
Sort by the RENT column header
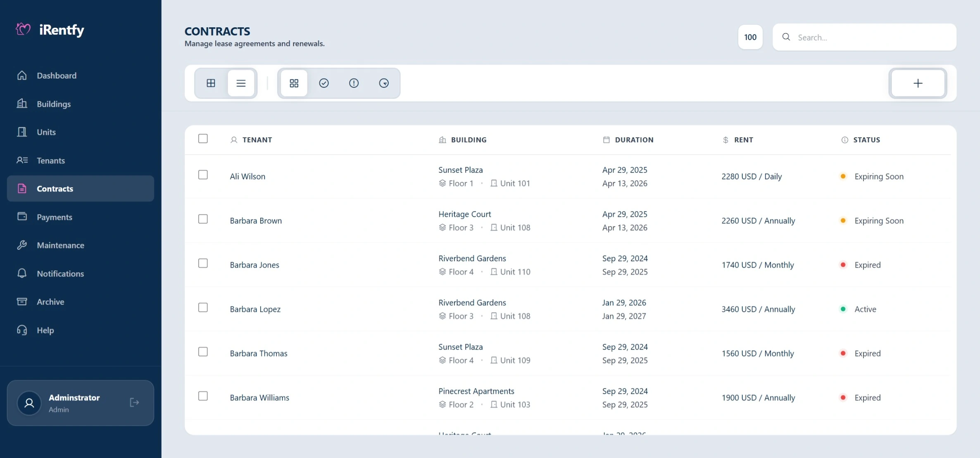(x=744, y=140)
